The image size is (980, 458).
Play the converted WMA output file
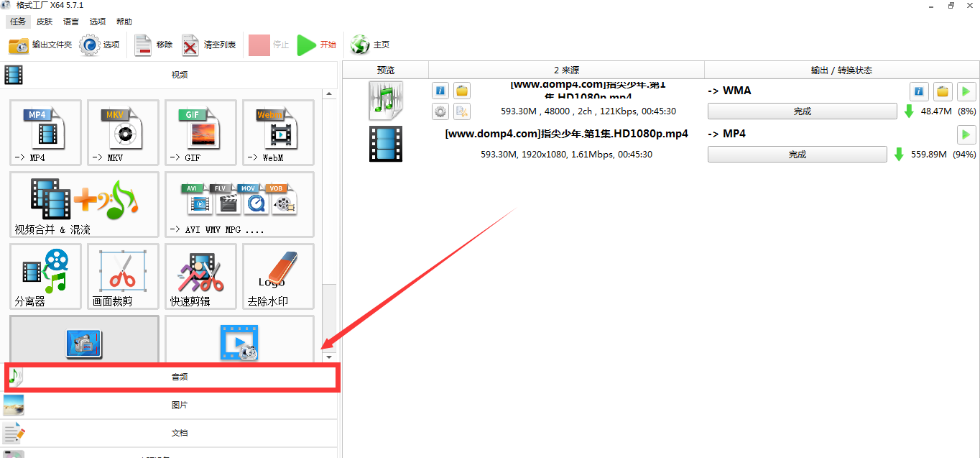966,91
